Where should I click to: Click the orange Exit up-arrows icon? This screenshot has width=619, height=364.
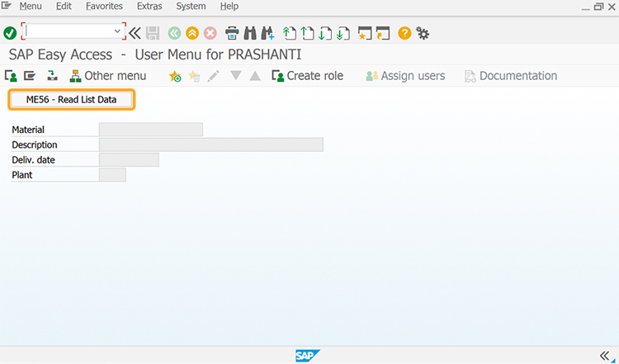coord(192,33)
